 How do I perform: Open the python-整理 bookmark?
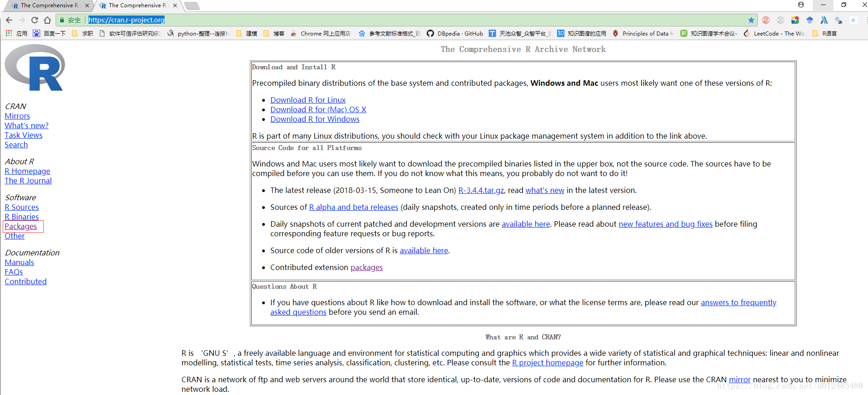click(198, 33)
